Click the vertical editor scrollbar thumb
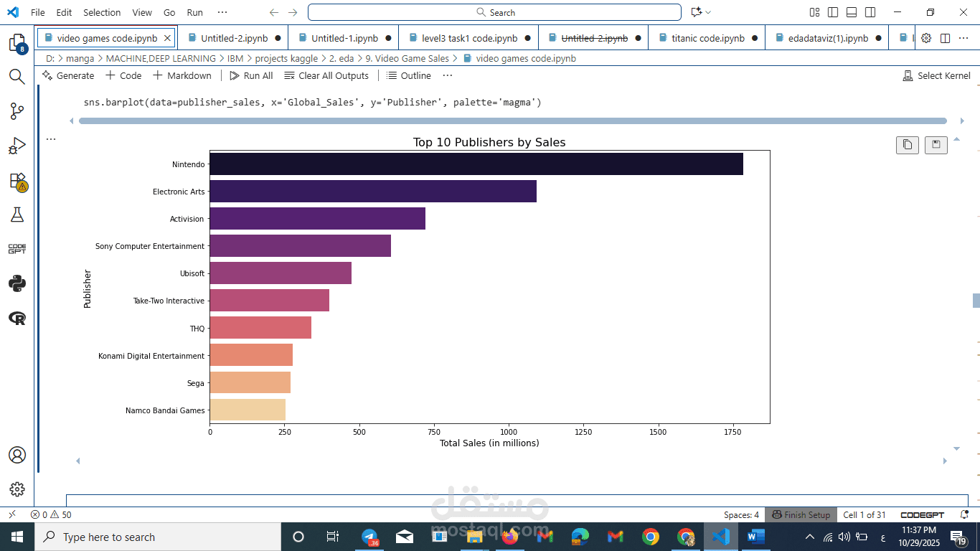Image resolution: width=980 pixels, height=551 pixels. tap(976, 301)
